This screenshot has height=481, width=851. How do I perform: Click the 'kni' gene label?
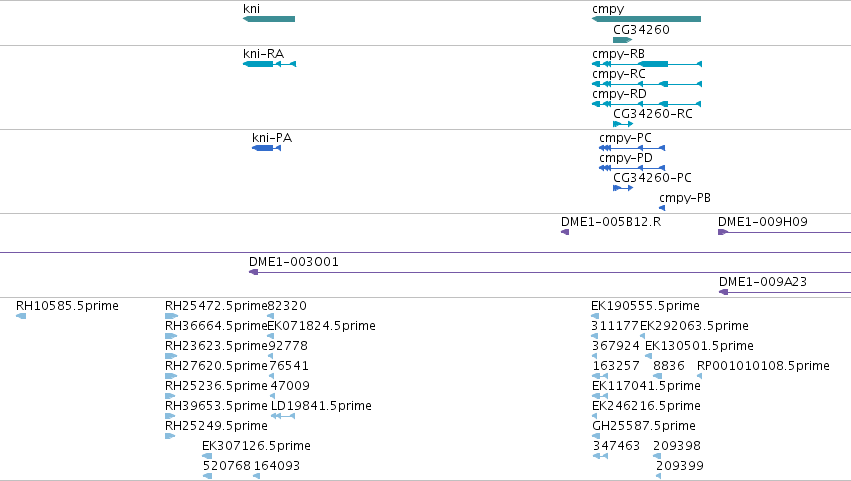[251, 9]
